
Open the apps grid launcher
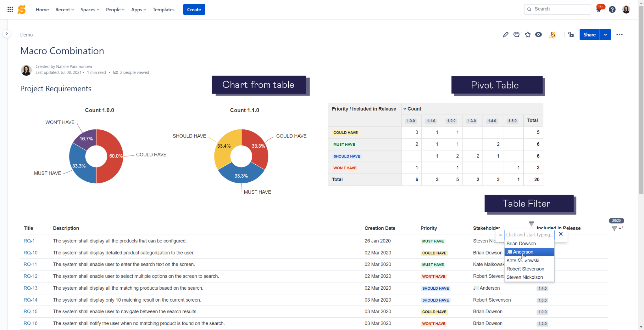pos(10,9)
